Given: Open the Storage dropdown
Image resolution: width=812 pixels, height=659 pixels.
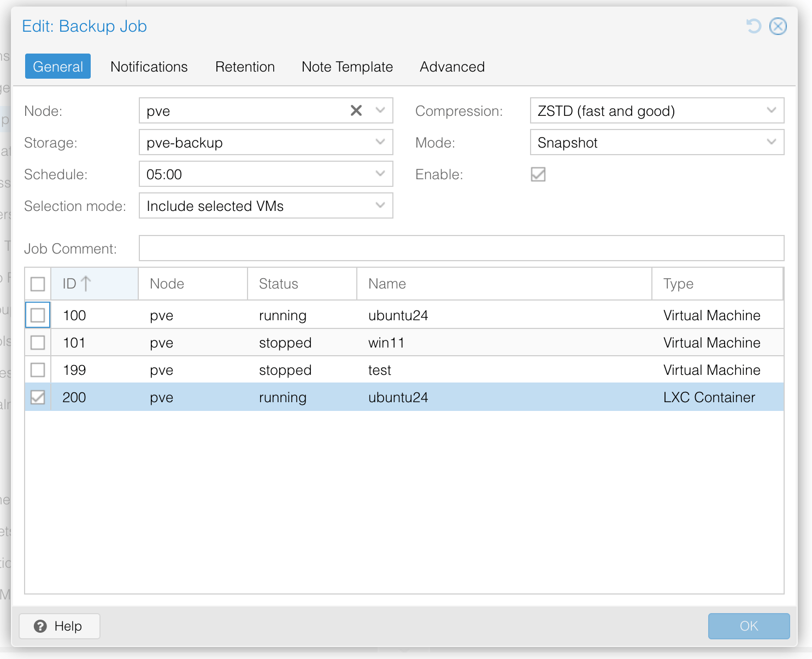Looking at the screenshot, I should click(380, 143).
